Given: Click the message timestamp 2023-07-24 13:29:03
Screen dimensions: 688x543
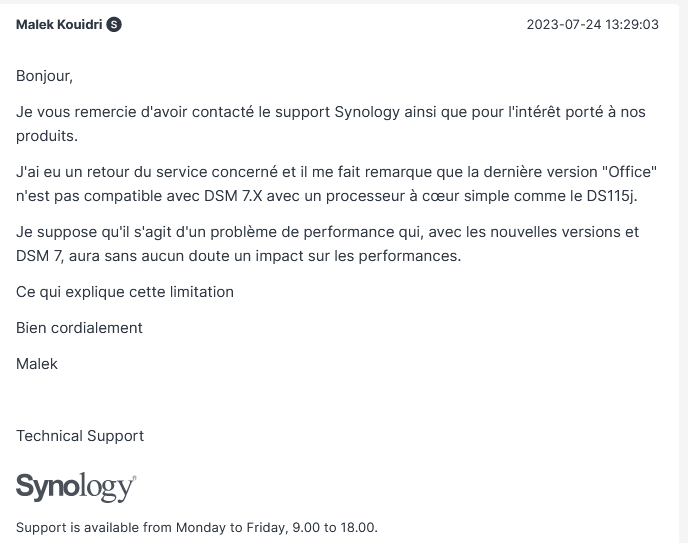Looking at the screenshot, I should 592,24.
